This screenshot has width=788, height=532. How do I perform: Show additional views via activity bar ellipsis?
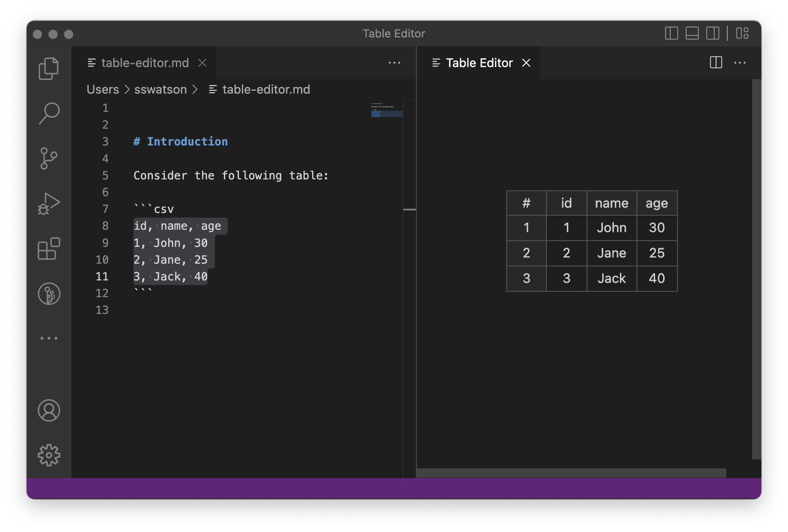(x=49, y=338)
